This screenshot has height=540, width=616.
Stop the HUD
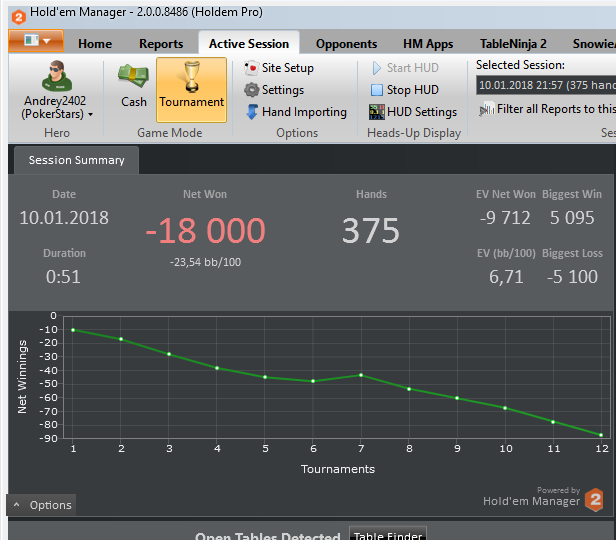coord(404,90)
